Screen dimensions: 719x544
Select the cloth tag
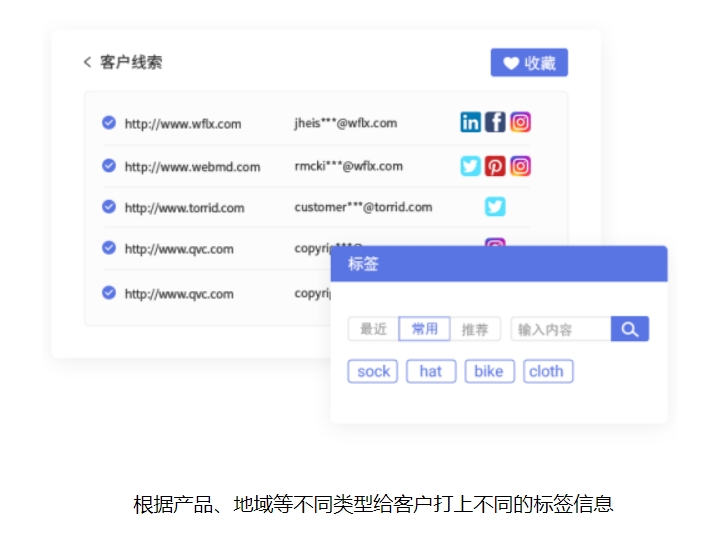pyautogui.click(x=548, y=371)
